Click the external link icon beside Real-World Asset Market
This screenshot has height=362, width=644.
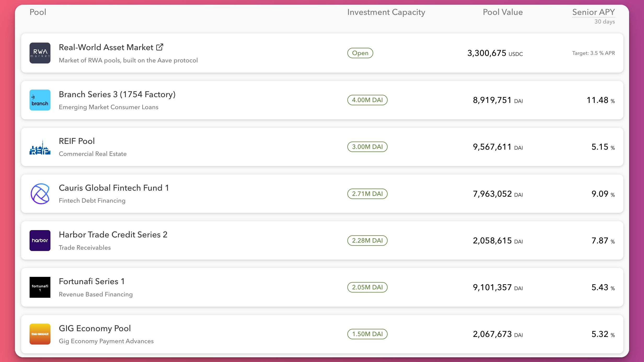160,47
